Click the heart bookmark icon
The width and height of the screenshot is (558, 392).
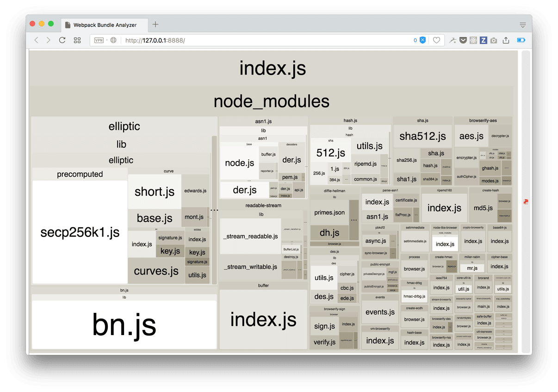tap(436, 40)
